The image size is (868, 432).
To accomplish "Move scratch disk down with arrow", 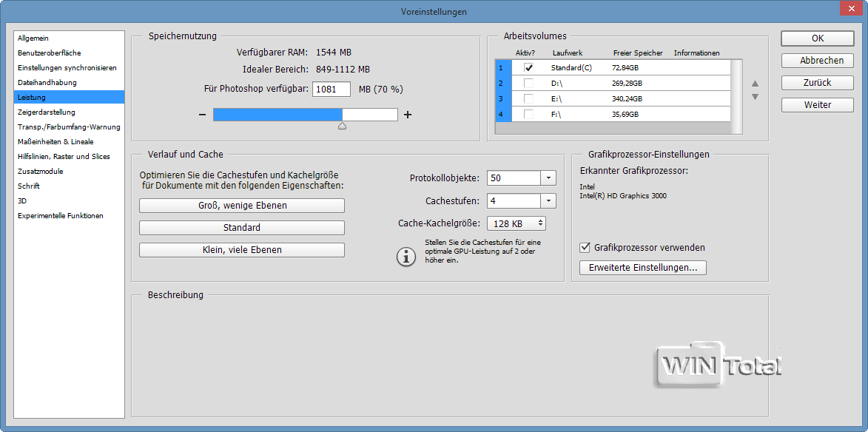I will 755,97.
